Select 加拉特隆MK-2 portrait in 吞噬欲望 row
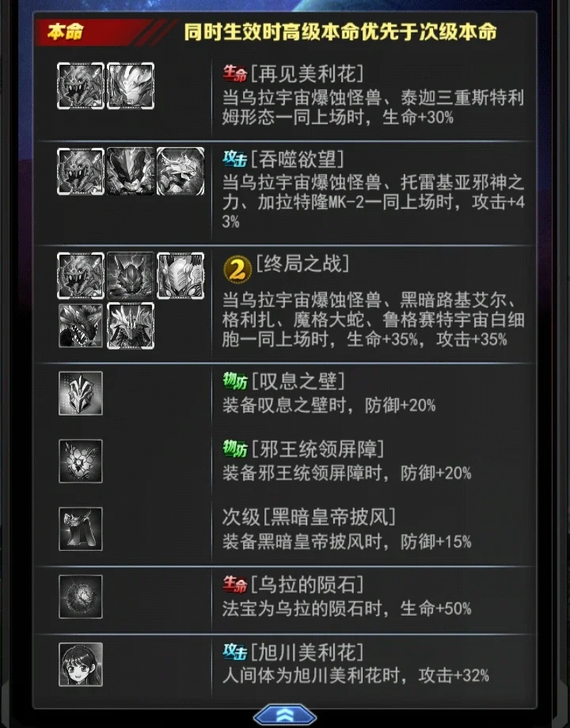 click(x=180, y=171)
